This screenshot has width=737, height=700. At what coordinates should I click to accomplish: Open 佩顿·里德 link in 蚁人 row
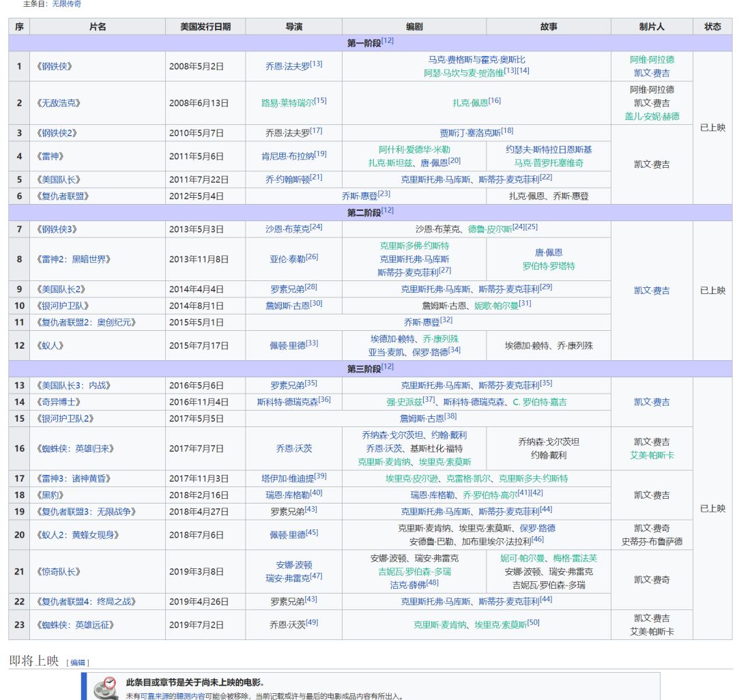[288, 345]
